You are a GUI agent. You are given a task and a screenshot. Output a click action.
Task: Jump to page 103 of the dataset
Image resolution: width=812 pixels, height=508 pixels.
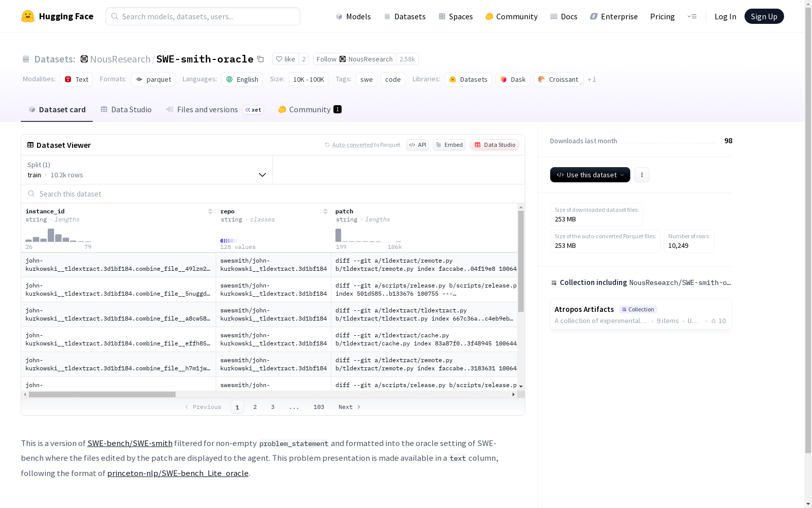(x=319, y=407)
